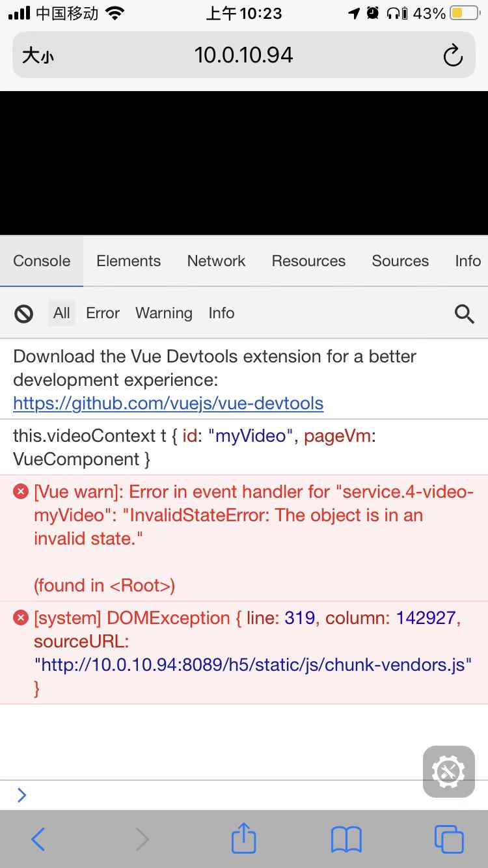The image size is (488, 868).
Task: Switch to the Elements tab
Action: (128, 261)
